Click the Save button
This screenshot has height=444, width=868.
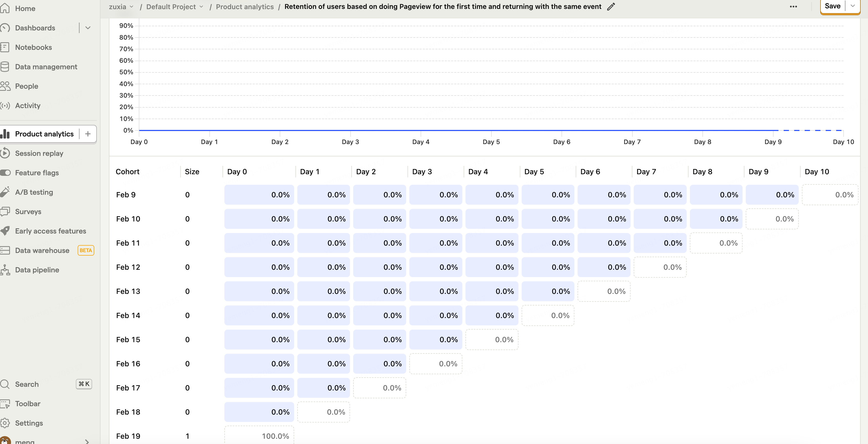(x=832, y=6)
